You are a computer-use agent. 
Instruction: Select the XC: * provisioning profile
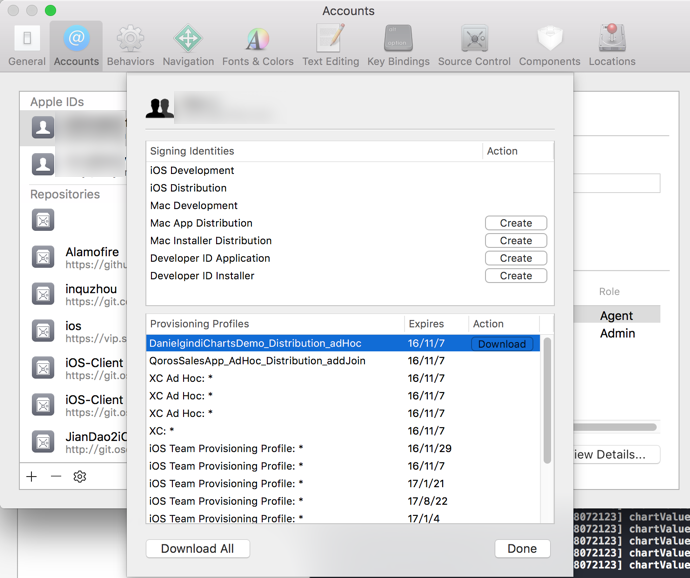343,431
